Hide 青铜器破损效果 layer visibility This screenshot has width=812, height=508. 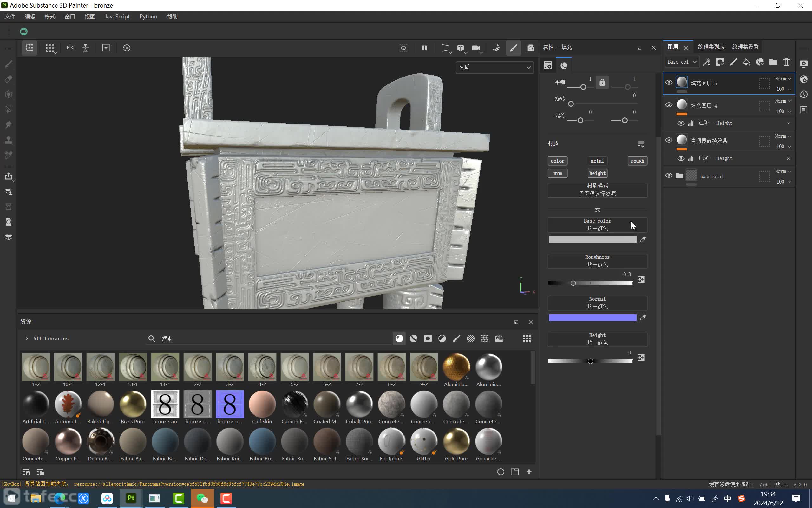[x=669, y=140]
